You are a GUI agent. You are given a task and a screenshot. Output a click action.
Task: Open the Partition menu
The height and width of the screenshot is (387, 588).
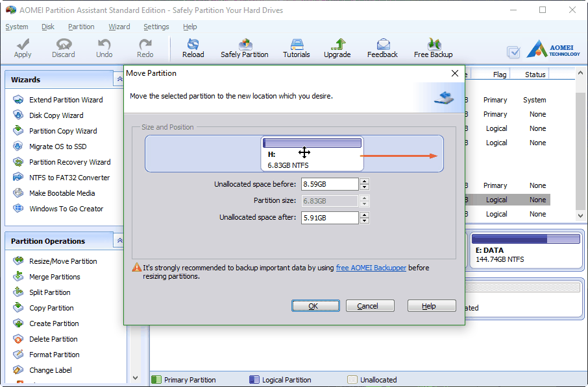click(81, 27)
